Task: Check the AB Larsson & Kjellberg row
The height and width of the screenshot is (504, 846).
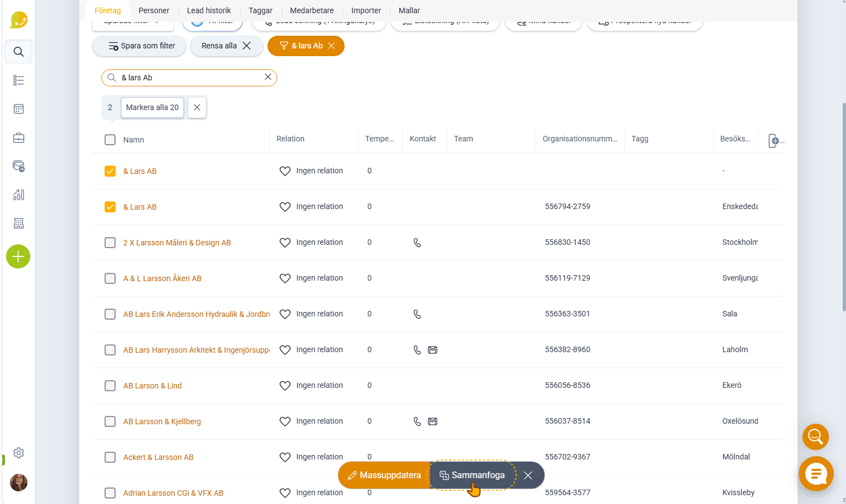Action: [x=110, y=421]
